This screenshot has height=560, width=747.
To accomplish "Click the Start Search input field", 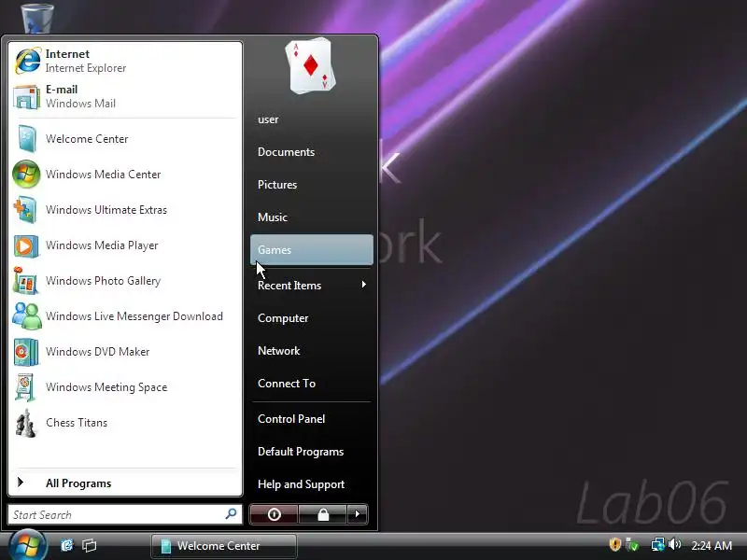I will pyautogui.click(x=125, y=514).
